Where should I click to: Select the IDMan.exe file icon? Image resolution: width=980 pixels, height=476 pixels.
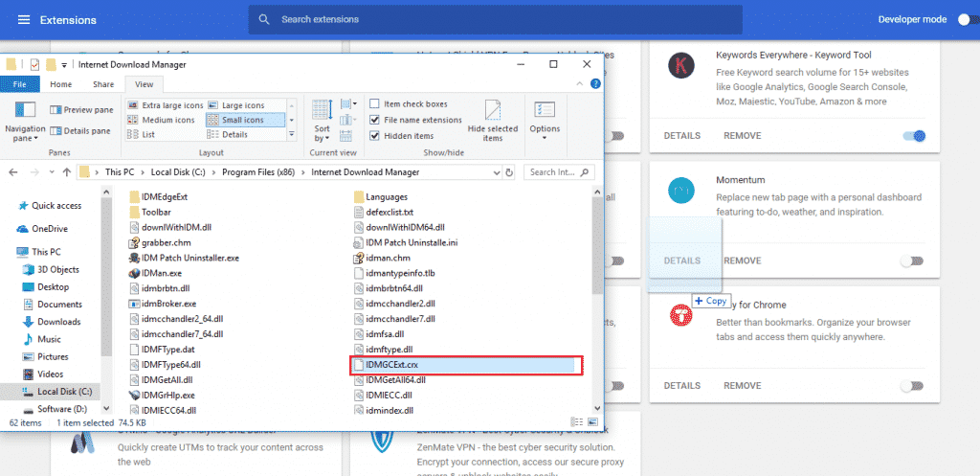pos(134,273)
